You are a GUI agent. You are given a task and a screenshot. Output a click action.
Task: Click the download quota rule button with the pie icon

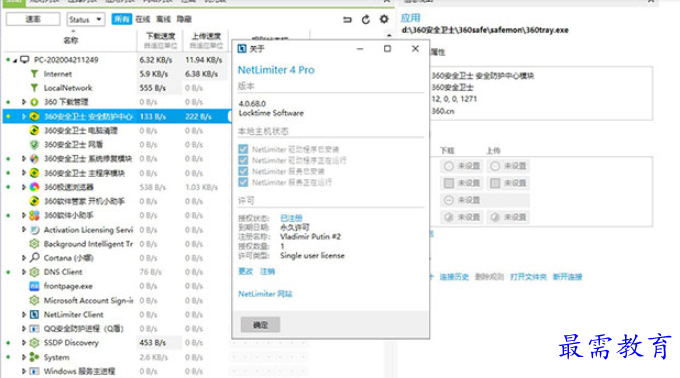pos(461,217)
